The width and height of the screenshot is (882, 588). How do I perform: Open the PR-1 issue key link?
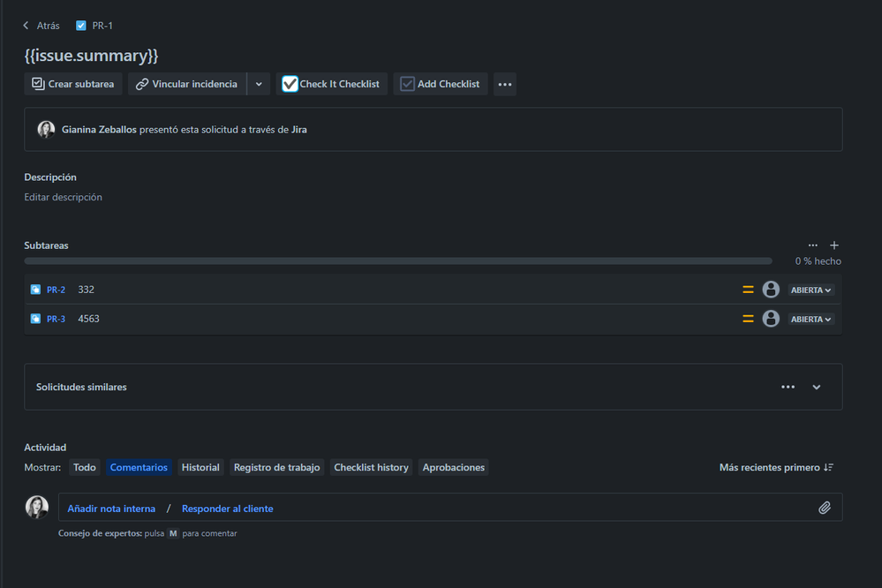click(x=102, y=26)
